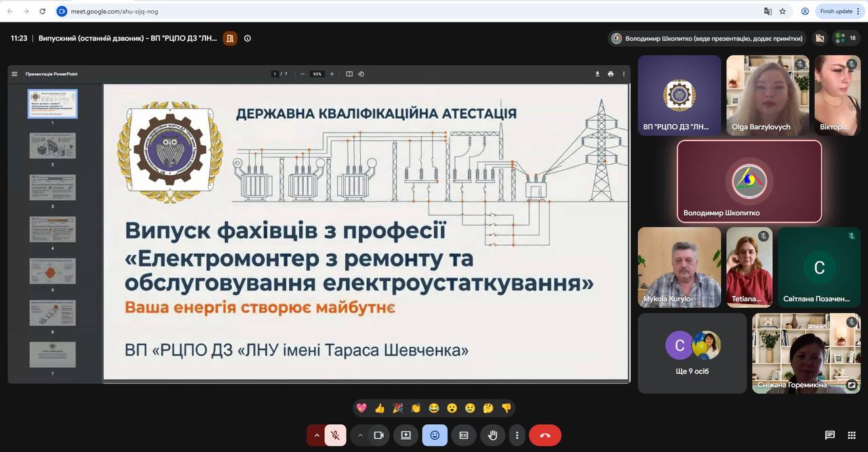The width and height of the screenshot is (868, 452).
Task: Open PDF viewer more actions menu
Action: 623,74
